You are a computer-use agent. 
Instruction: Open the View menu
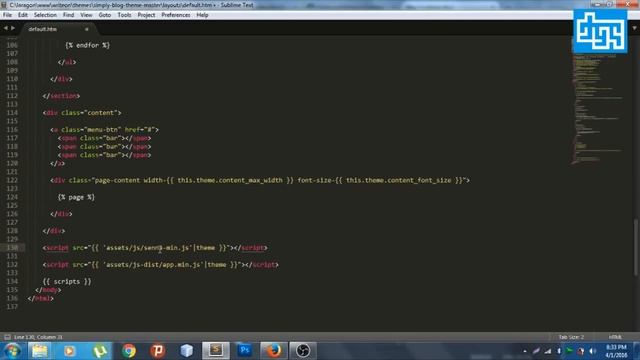point(86,15)
